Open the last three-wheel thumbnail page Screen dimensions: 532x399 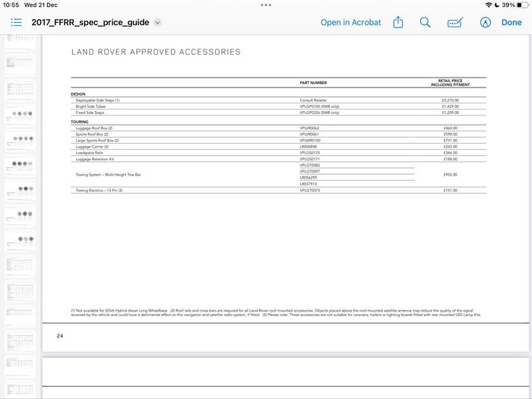tap(21, 241)
